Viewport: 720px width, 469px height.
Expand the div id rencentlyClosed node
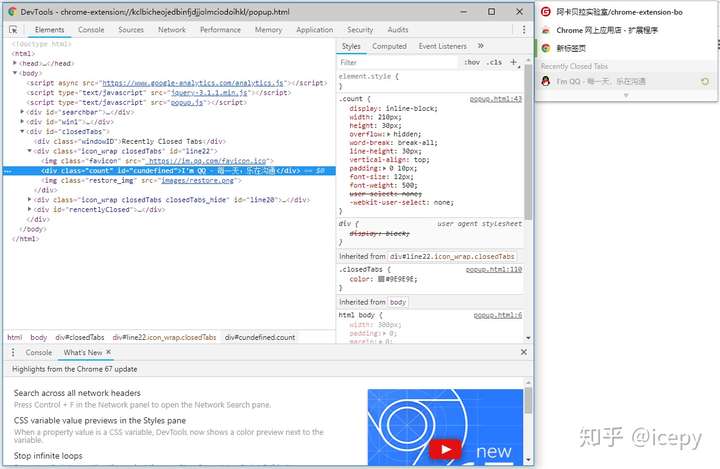coord(30,209)
